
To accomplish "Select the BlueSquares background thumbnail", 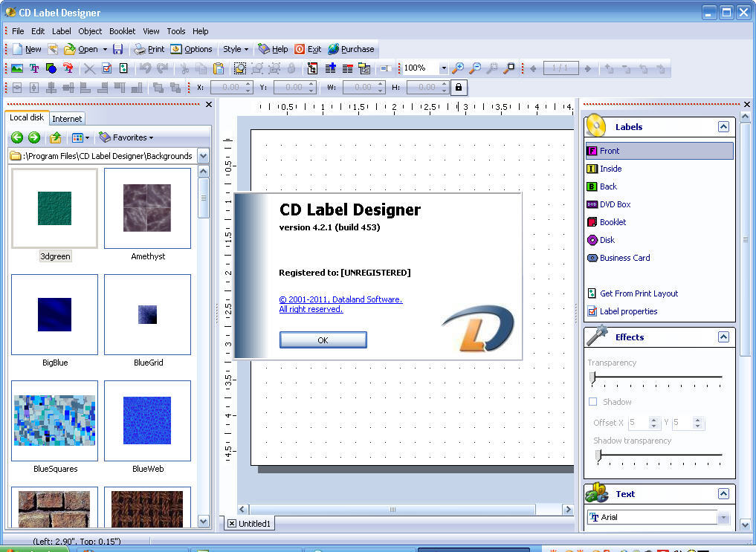I will [x=54, y=421].
